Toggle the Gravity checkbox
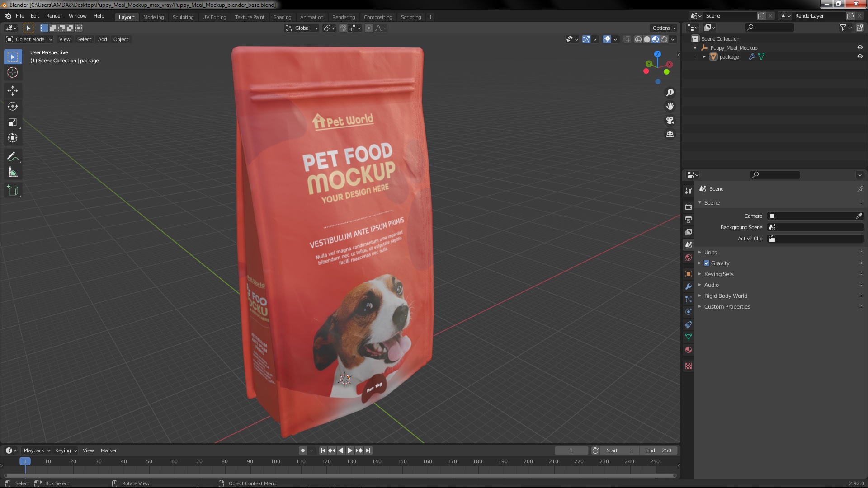 (x=707, y=263)
